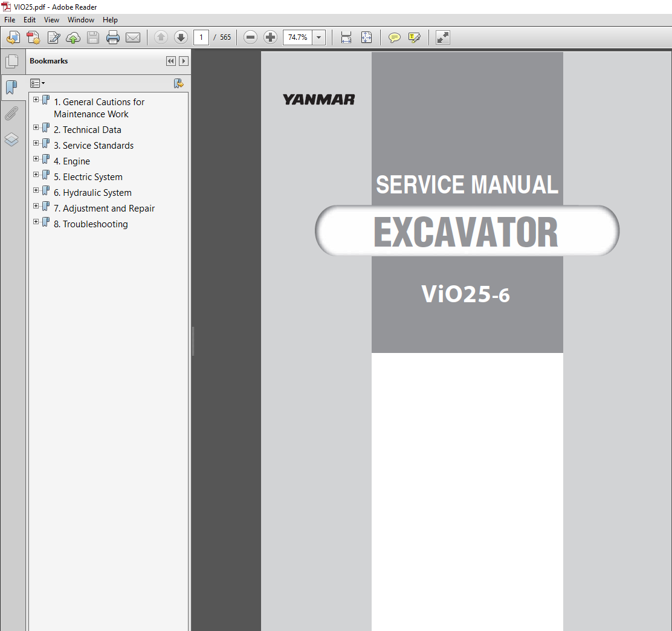Expand the Service Standards bookmark
The width and height of the screenshot is (672, 631).
(36, 143)
